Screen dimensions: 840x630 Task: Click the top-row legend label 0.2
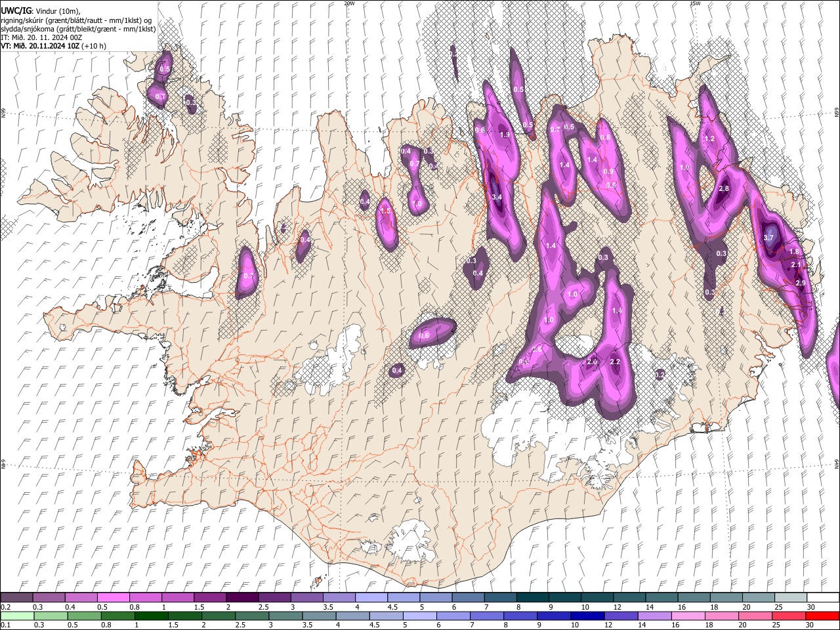5,607
